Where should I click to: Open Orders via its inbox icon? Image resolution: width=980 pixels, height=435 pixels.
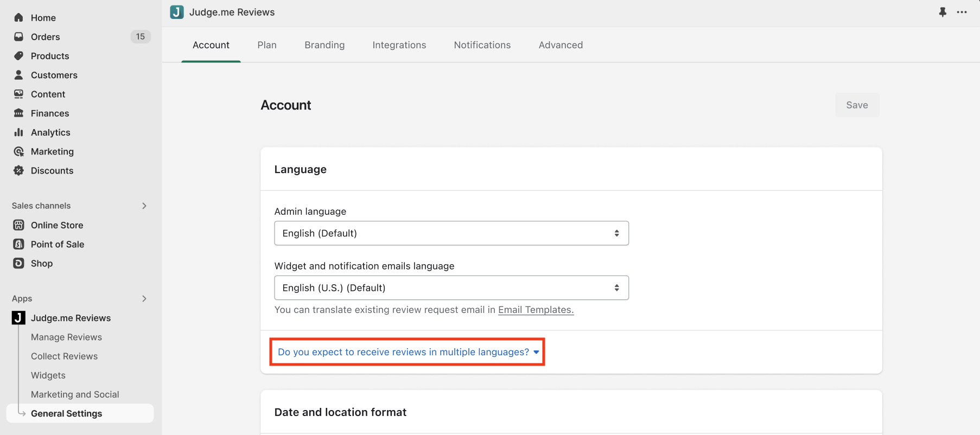tap(18, 37)
